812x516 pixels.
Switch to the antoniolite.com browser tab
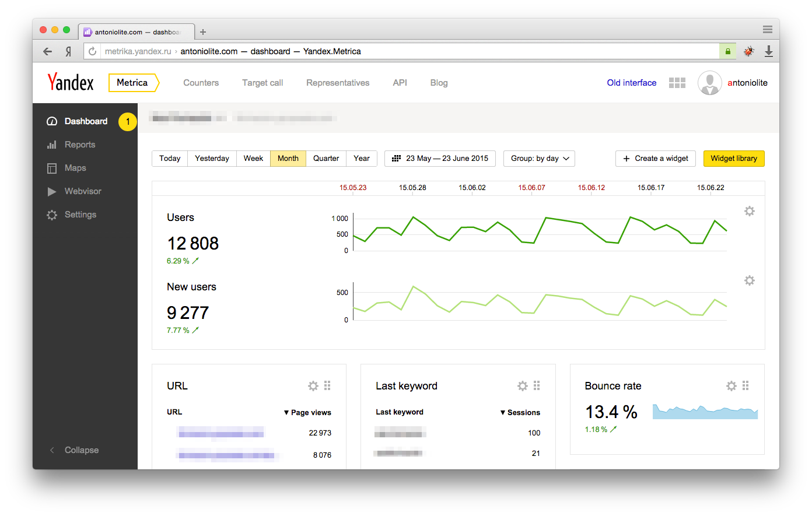click(137, 32)
